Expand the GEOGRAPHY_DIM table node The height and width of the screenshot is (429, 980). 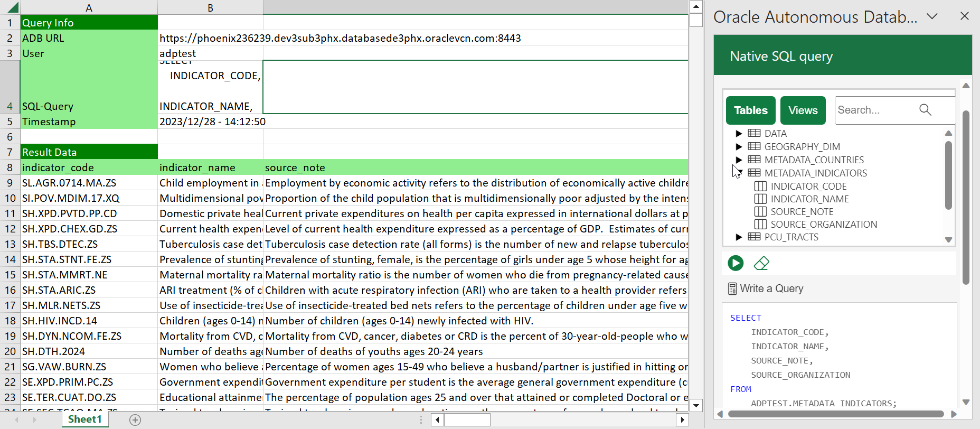click(x=739, y=146)
